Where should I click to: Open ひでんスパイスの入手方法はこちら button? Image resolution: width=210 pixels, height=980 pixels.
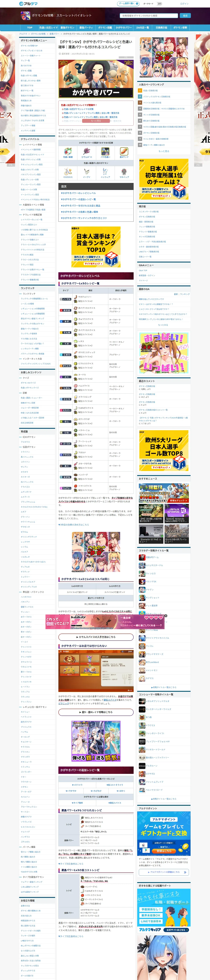96,637
